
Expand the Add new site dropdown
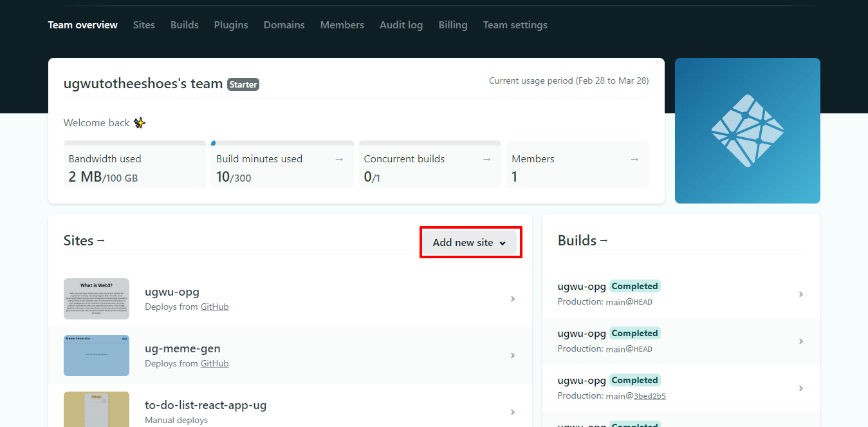tap(469, 243)
